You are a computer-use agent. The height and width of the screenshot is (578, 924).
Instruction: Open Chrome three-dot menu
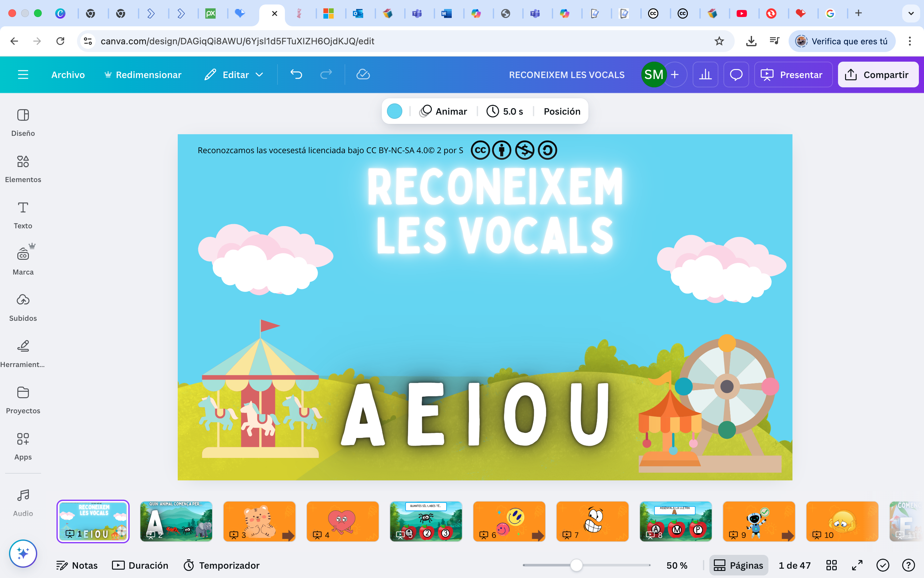(x=910, y=41)
